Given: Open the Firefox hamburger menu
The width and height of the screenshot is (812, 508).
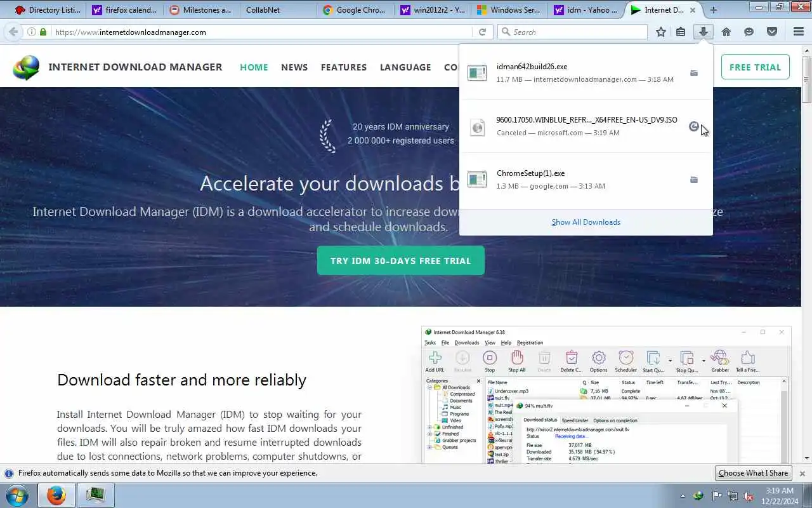Looking at the screenshot, I should point(799,32).
